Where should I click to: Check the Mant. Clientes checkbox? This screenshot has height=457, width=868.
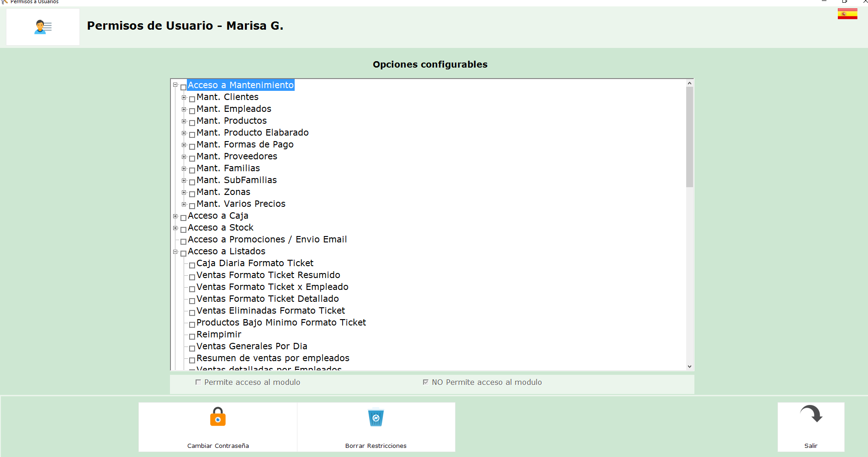click(x=192, y=99)
